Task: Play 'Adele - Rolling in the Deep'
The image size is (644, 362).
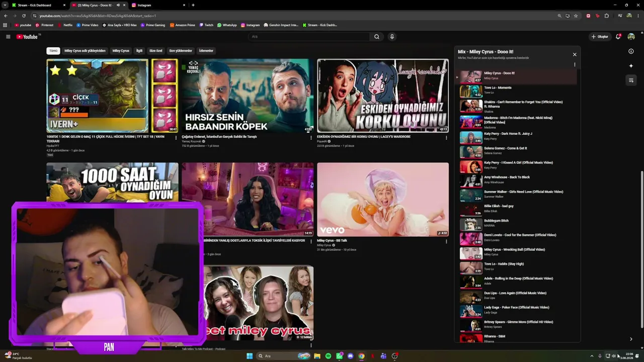Action: (x=517, y=281)
